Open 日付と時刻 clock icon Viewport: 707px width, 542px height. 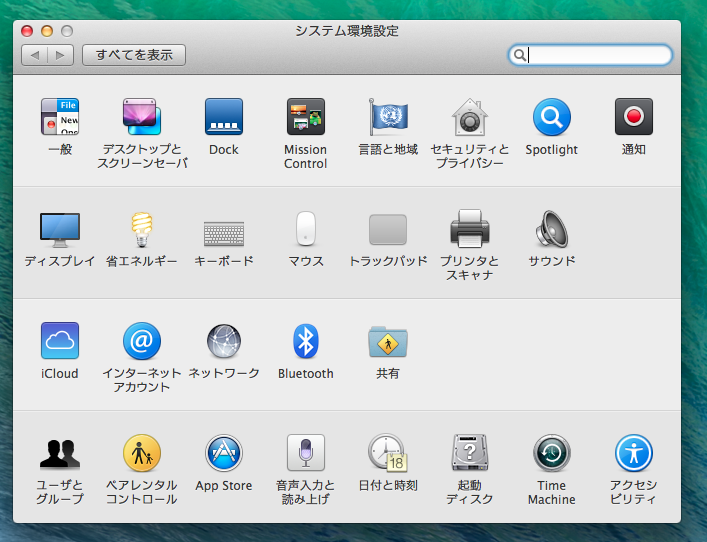[388, 453]
